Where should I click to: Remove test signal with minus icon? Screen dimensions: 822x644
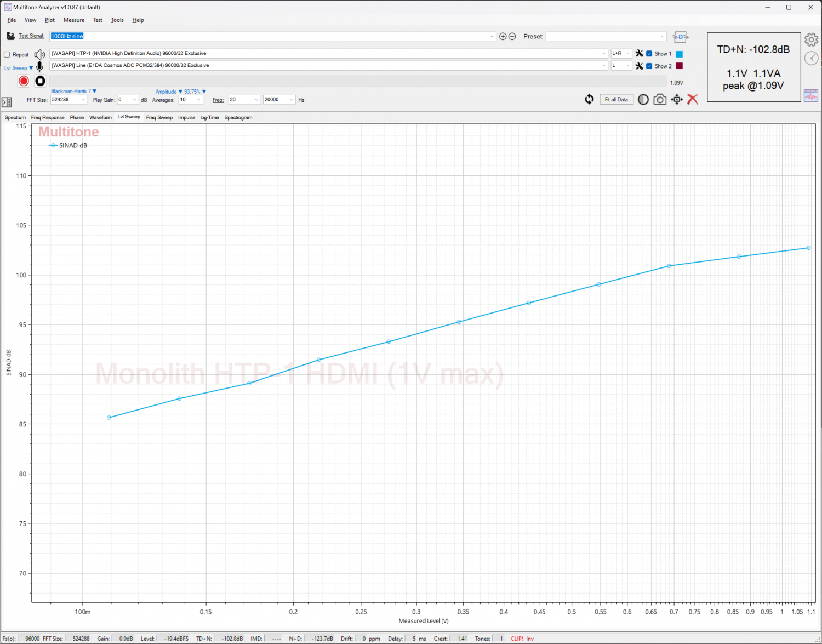tap(512, 36)
